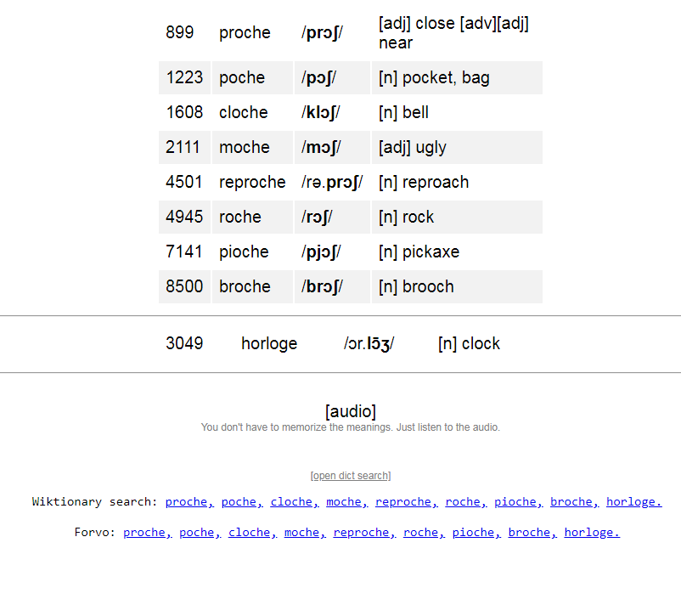Click the frequency number 8500
This screenshot has width=681, height=616.
184,286
